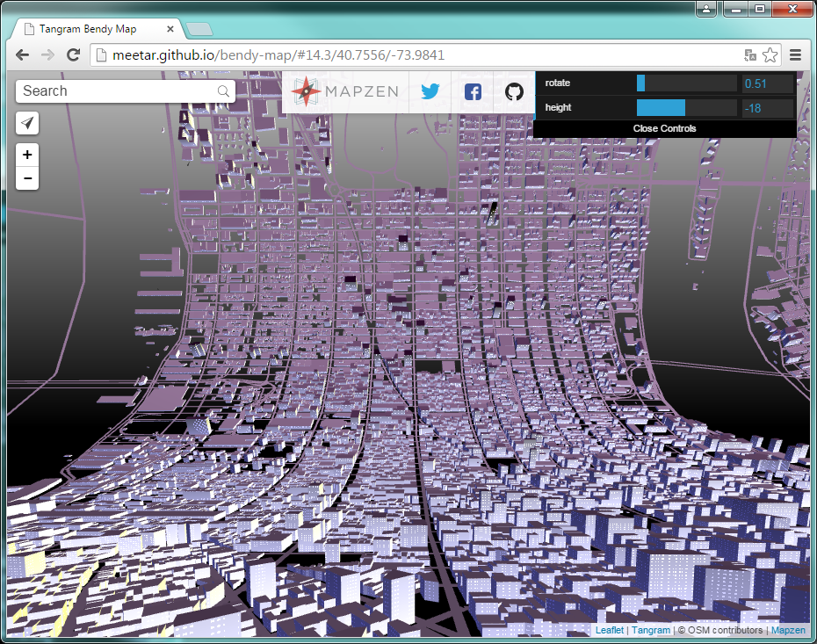The width and height of the screenshot is (817, 644).
Task: Open the Tangram attribution link
Action: [x=651, y=630]
